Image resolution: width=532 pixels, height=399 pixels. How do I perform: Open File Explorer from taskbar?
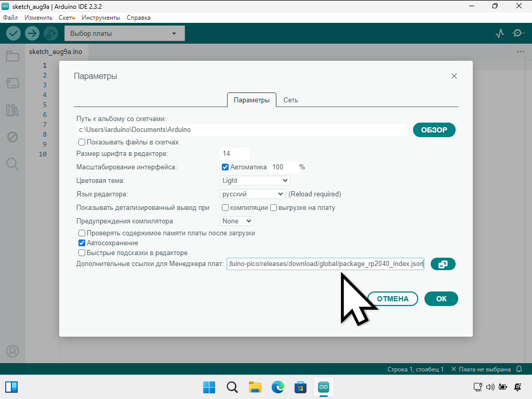point(255,387)
